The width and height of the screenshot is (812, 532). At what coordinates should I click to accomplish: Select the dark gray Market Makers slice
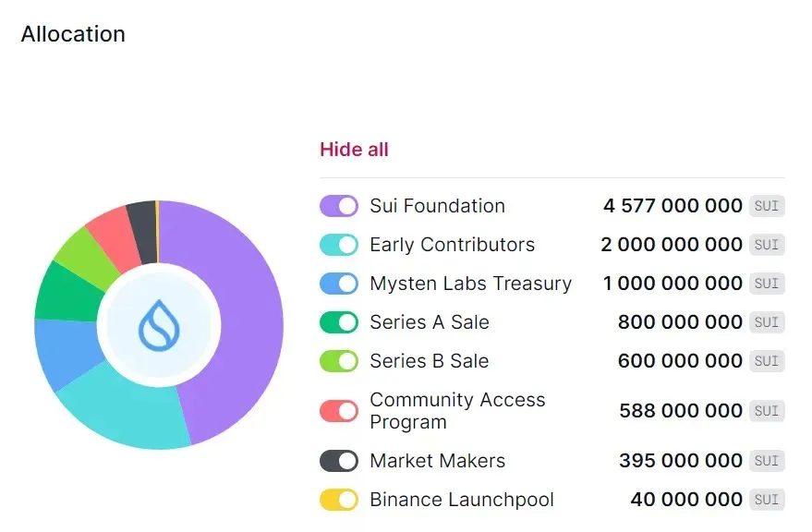click(142, 219)
